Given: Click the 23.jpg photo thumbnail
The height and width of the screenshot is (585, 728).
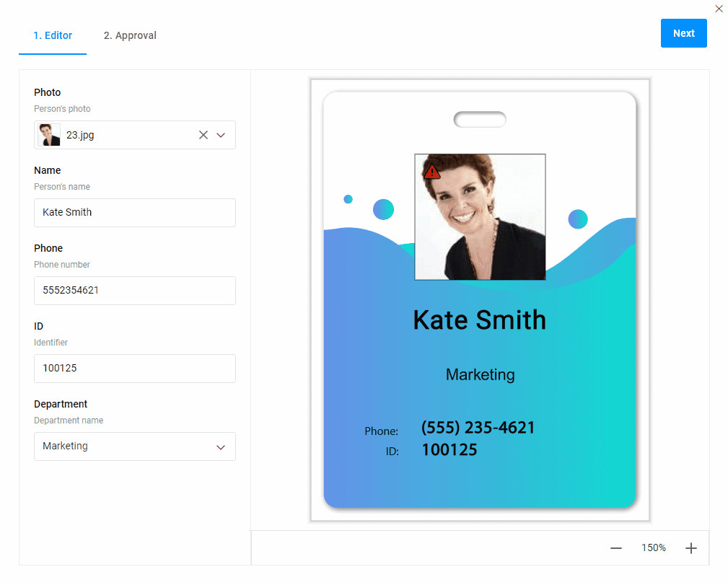Looking at the screenshot, I should click(48, 134).
